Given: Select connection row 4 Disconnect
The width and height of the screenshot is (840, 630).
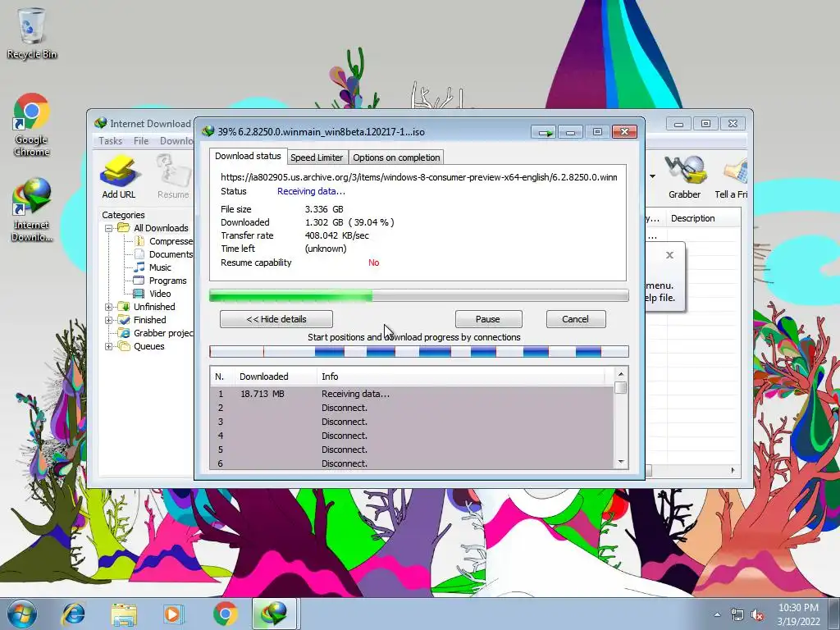Looking at the screenshot, I should pyautogui.click(x=413, y=436).
